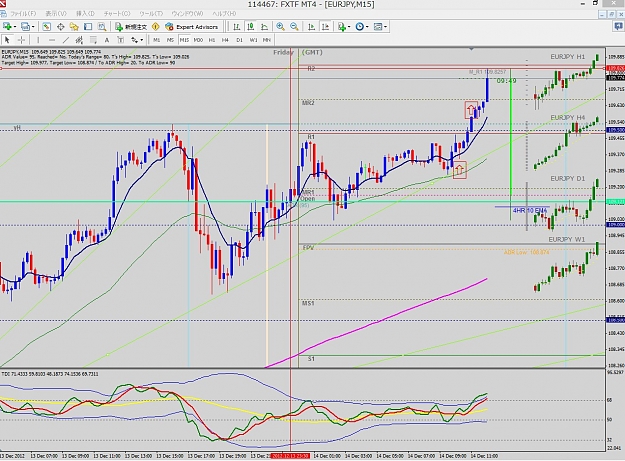Toggle chart shift from right border

pos(326,27)
